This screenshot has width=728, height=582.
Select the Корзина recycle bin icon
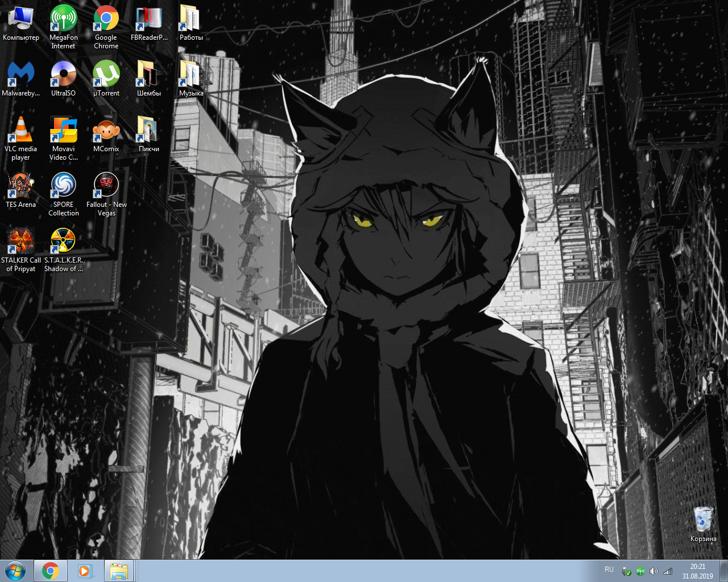point(703,524)
